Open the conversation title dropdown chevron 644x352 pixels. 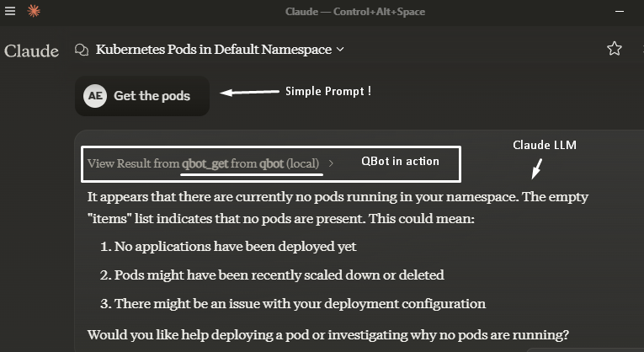pyautogui.click(x=340, y=50)
